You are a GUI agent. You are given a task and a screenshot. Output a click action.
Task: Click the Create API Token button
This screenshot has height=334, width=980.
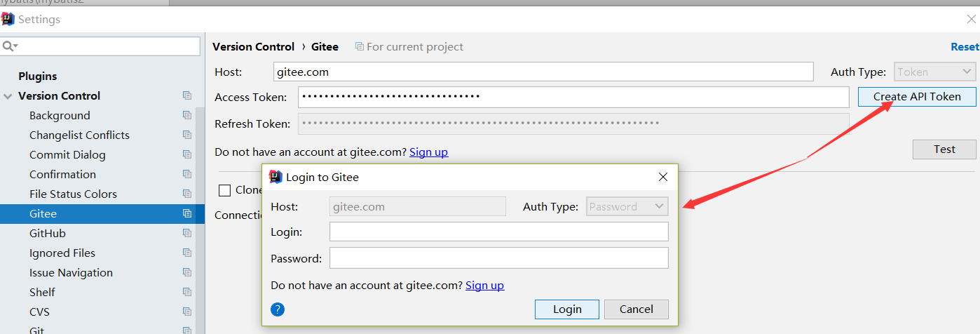(917, 97)
